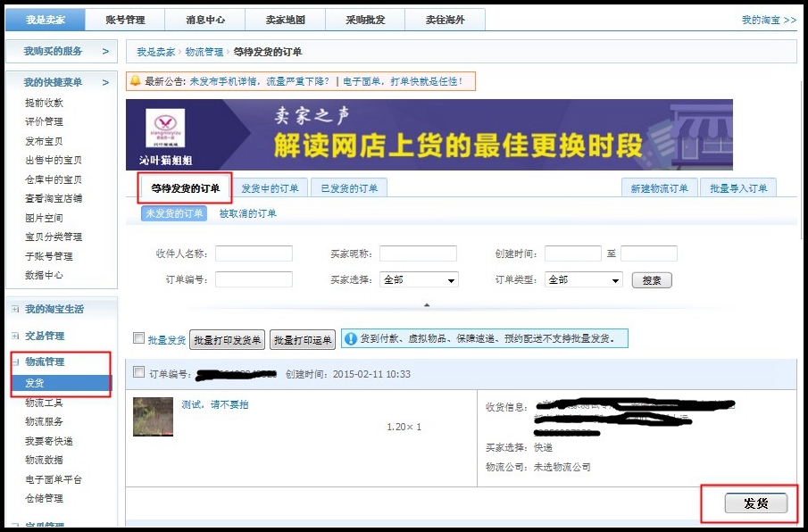Open 发布宝贝 in quick menu
The image size is (808, 532).
(x=44, y=141)
